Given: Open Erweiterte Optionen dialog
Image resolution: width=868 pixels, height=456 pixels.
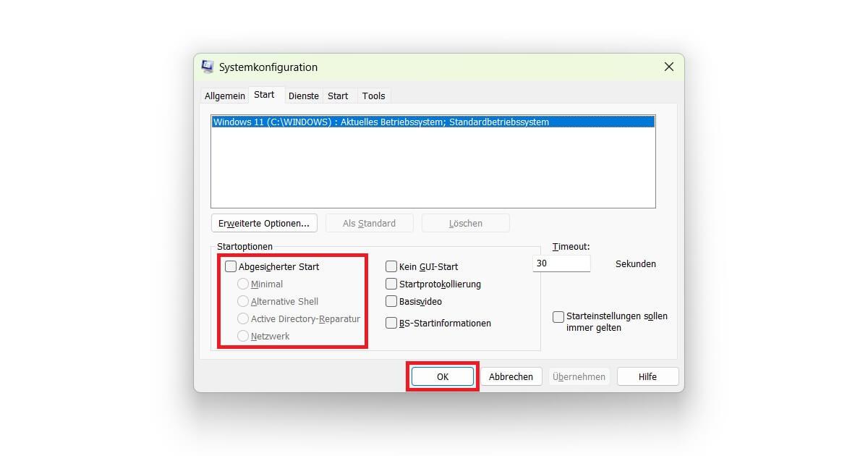Looking at the screenshot, I should (264, 223).
